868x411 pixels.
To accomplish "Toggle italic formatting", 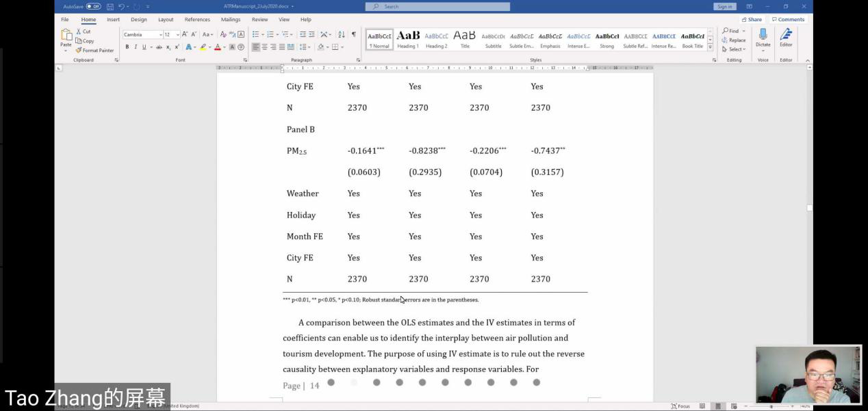I will [135, 47].
